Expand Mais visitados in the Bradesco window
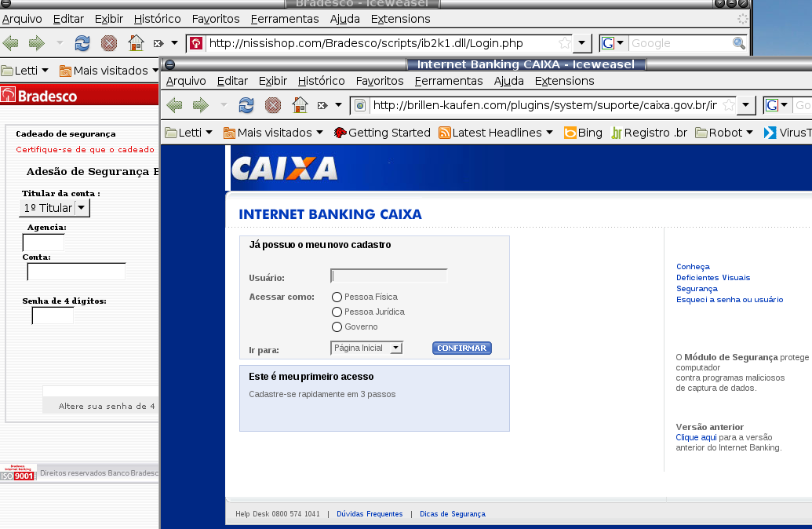 click(x=109, y=71)
